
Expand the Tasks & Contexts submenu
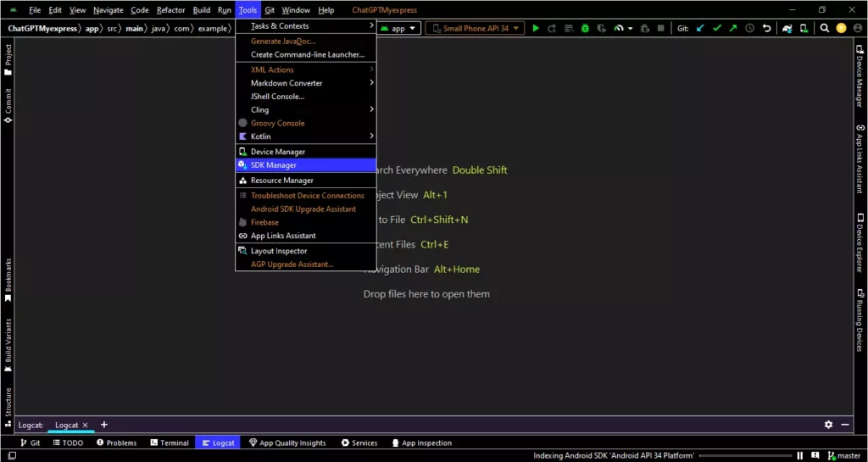[305, 26]
